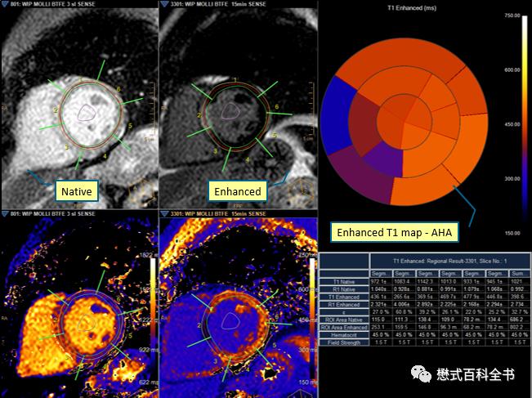
Task: Open the dropdown triangle of the enhanced color T1 map viewport
Action: tap(164, 214)
